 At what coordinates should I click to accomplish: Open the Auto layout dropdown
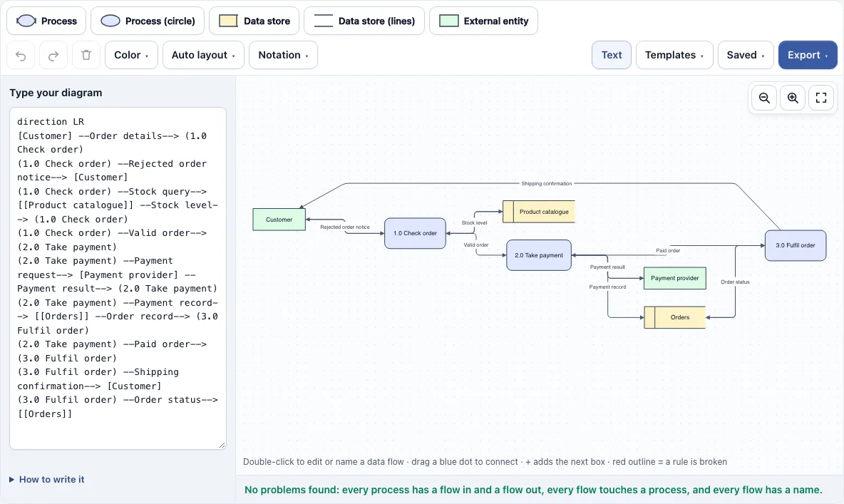[x=203, y=55]
